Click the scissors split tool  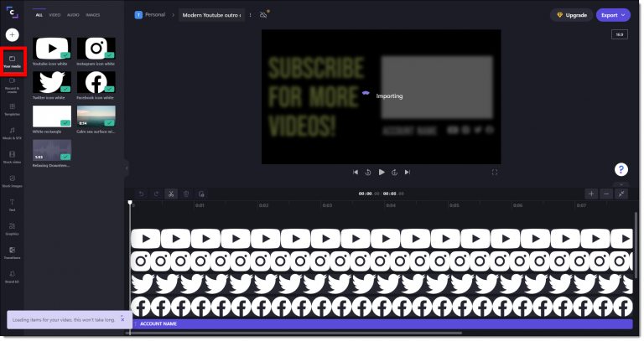point(171,194)
